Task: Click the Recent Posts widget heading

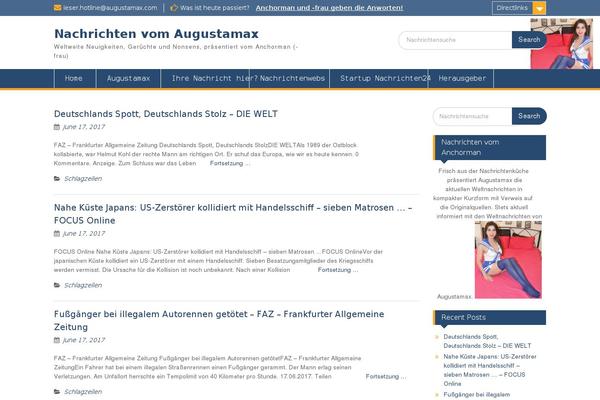Action: tap(489, 317)
